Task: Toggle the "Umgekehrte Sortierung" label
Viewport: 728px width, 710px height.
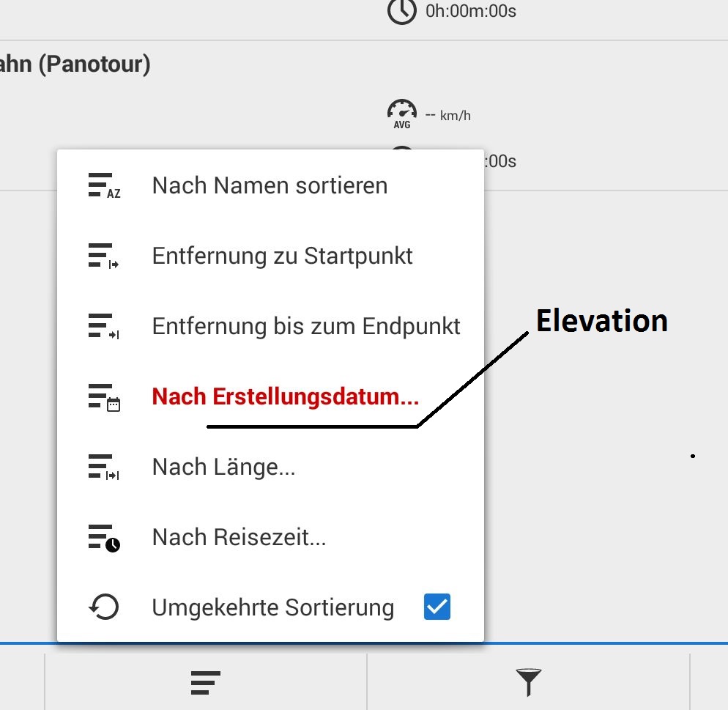Action: 272,607
